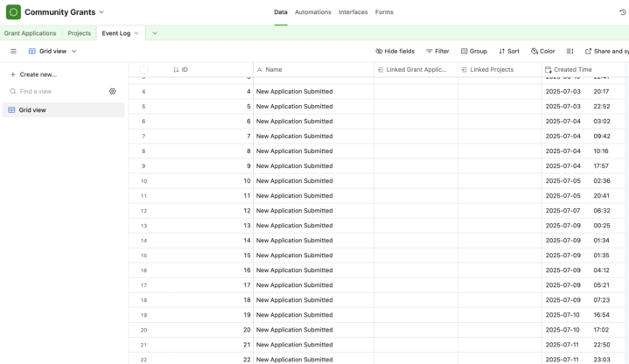Viewport: 629px width, 364px height.
Task: Click the Group button
Action: point(474,52)
